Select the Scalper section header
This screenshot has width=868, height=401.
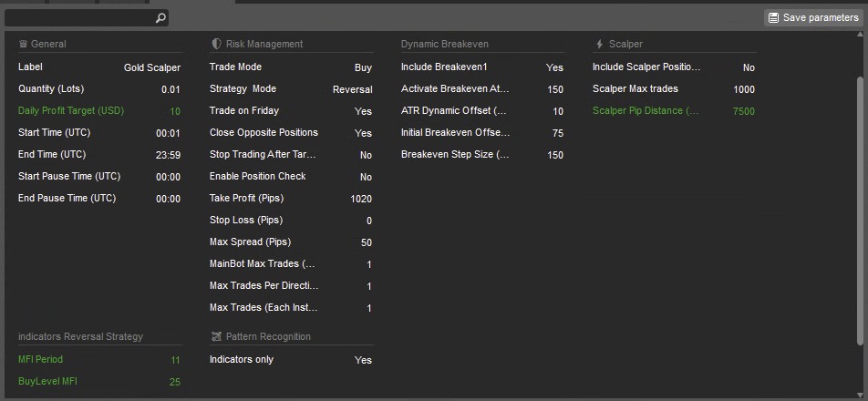(625, 44)
